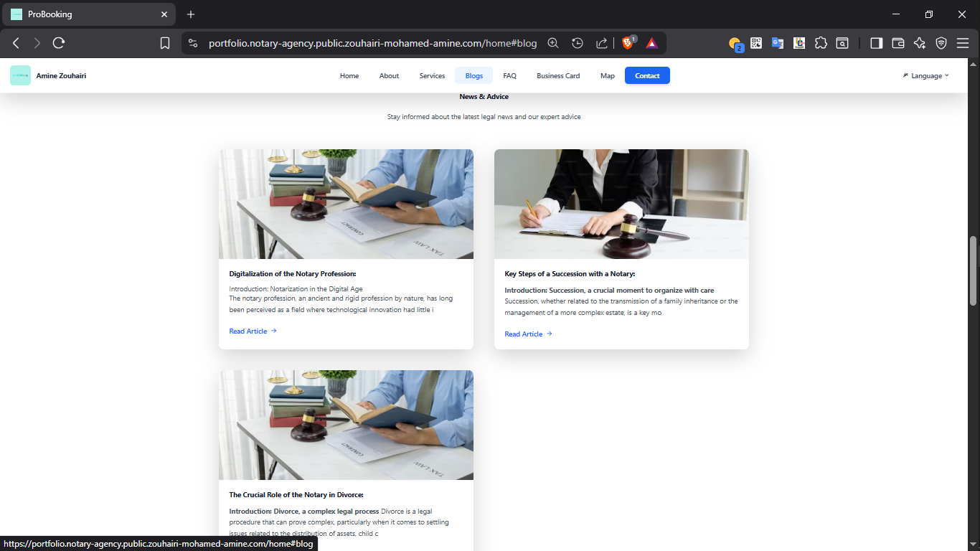
Task: Open the site permissions controls in address bar
Action: 192,43
